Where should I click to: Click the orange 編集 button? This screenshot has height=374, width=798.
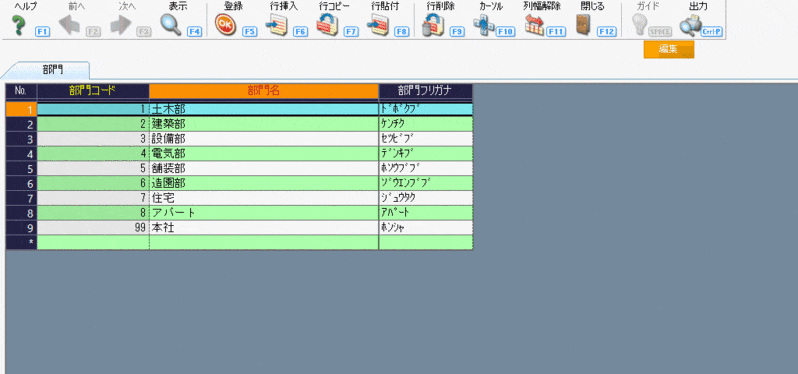(x=668, y=50)
